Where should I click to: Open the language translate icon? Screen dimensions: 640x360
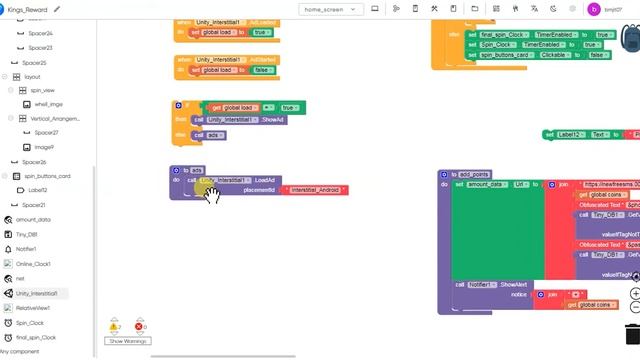[534, 9]
